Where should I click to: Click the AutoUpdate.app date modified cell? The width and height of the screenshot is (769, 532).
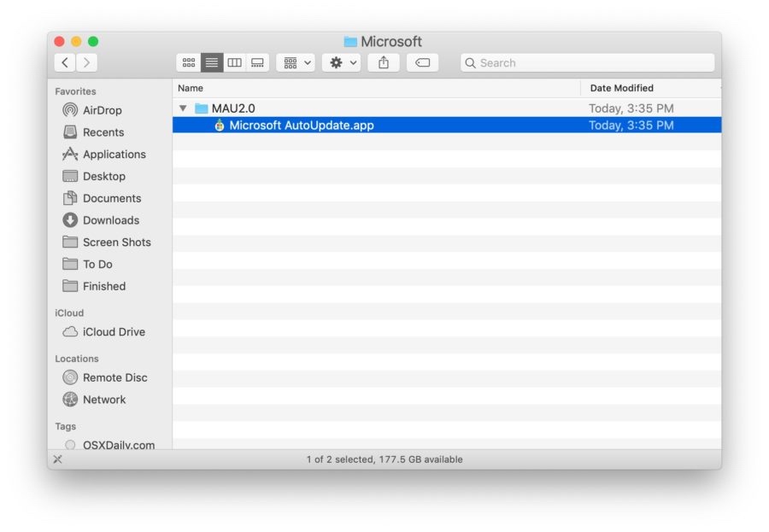pyautogui.click(x=631, y=126)
